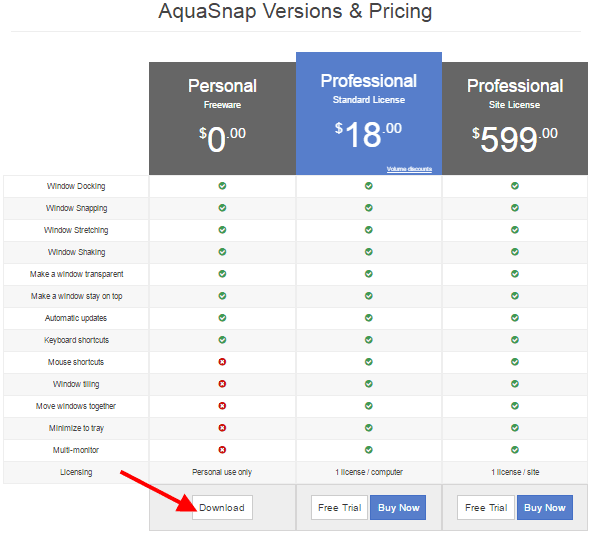Click the red cross for Personal Window tiling

222,384
